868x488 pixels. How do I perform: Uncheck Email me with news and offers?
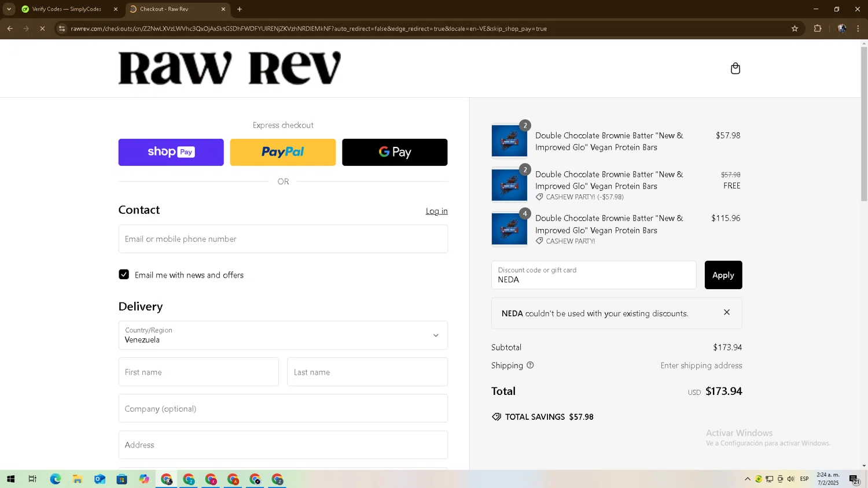click(x=124, y=275)
